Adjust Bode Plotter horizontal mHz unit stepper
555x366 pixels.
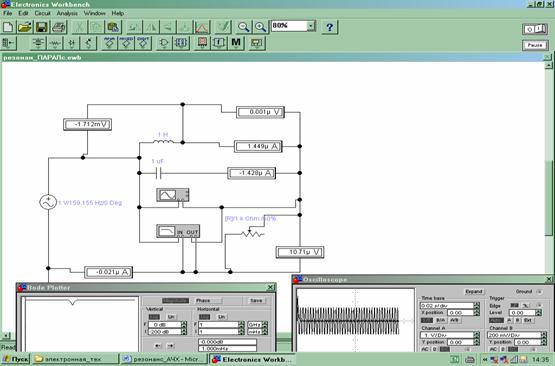[x=265, y=332]
